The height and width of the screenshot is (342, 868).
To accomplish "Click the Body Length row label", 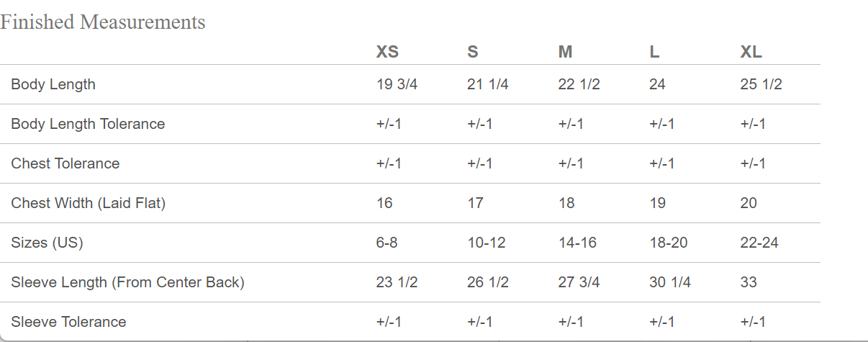I will pos(53,84).
